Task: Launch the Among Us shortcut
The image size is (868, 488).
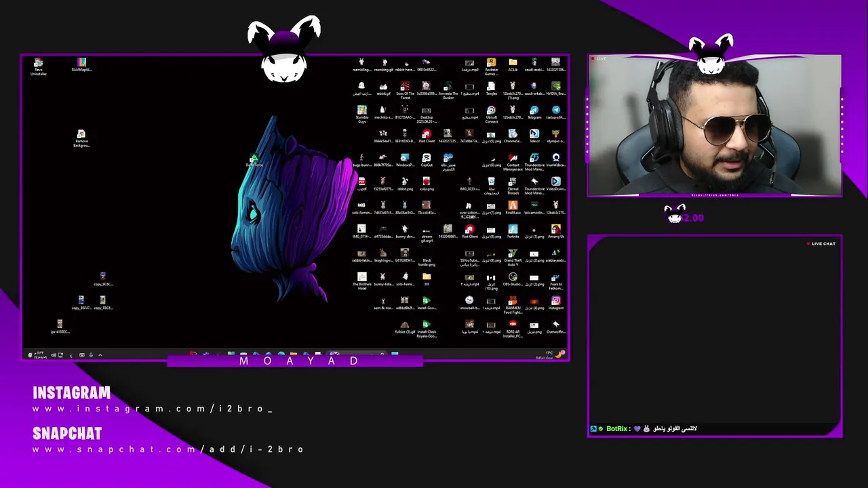Action: point(556,232)
